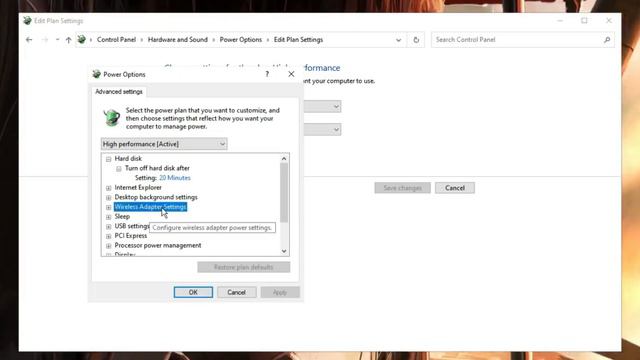Expand Processor power management node

click(x=109, y=246)
